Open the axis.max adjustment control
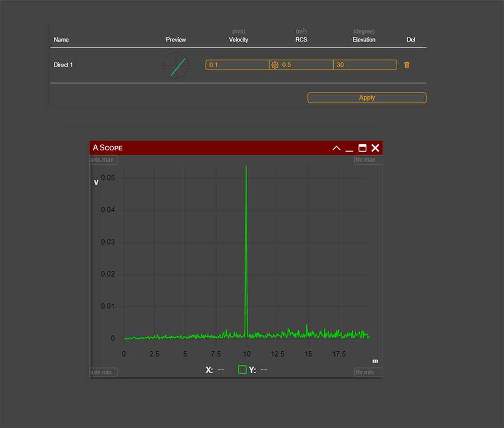 click(103, 160)
